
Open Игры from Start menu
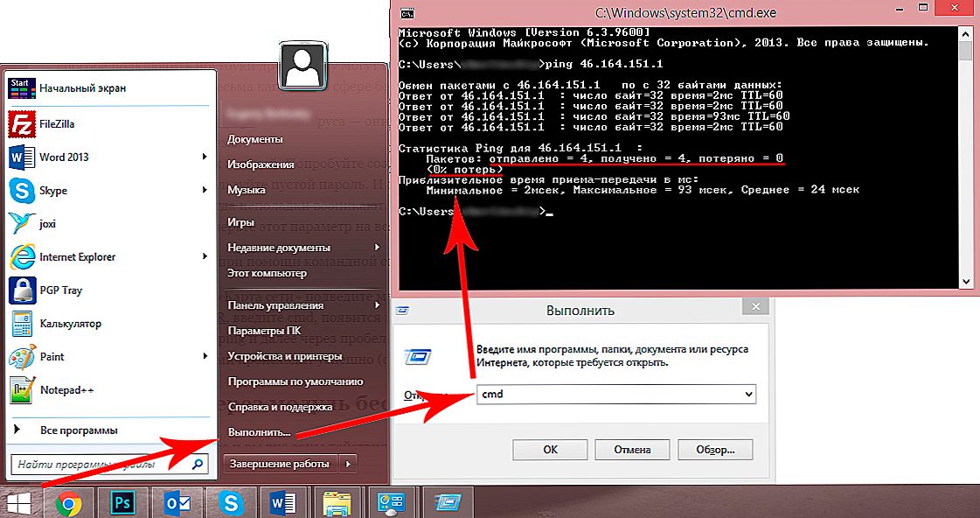click(240, 222)
